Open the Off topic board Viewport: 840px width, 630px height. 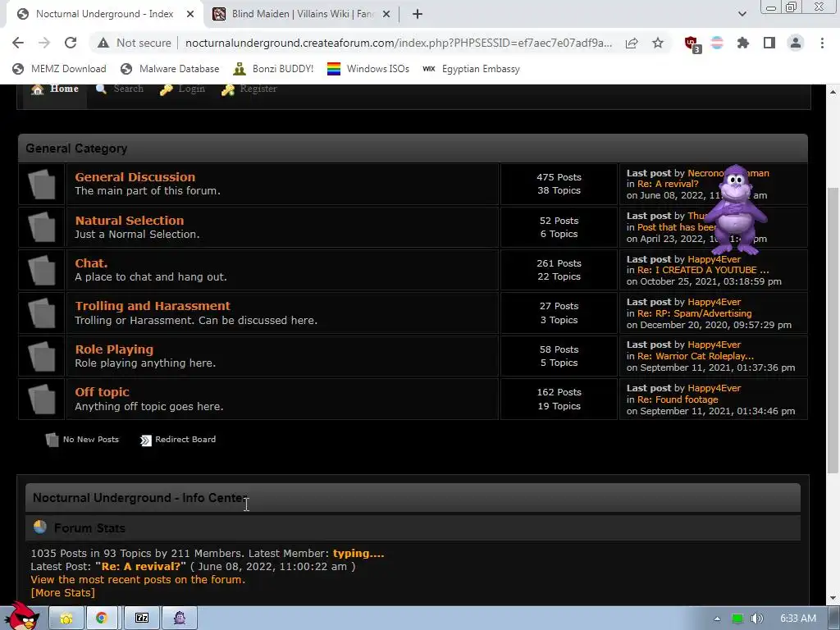(102, 392)
